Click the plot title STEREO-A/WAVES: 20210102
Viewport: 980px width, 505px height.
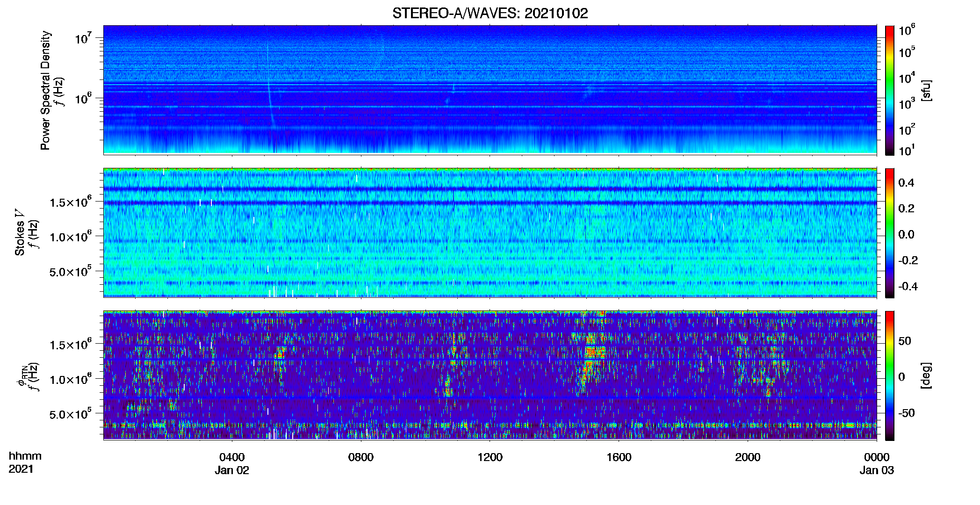click(490, 13)
